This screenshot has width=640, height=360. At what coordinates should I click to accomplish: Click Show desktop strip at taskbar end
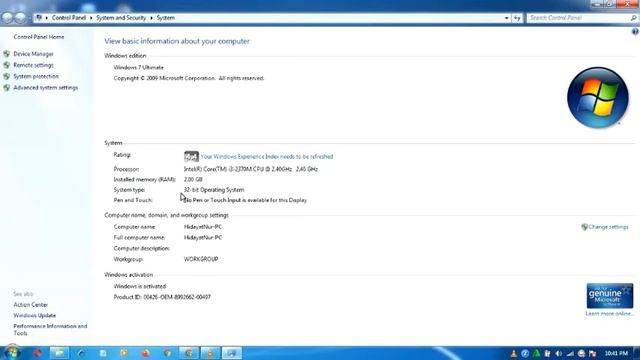pyautogui.click(x=637, y=353)
